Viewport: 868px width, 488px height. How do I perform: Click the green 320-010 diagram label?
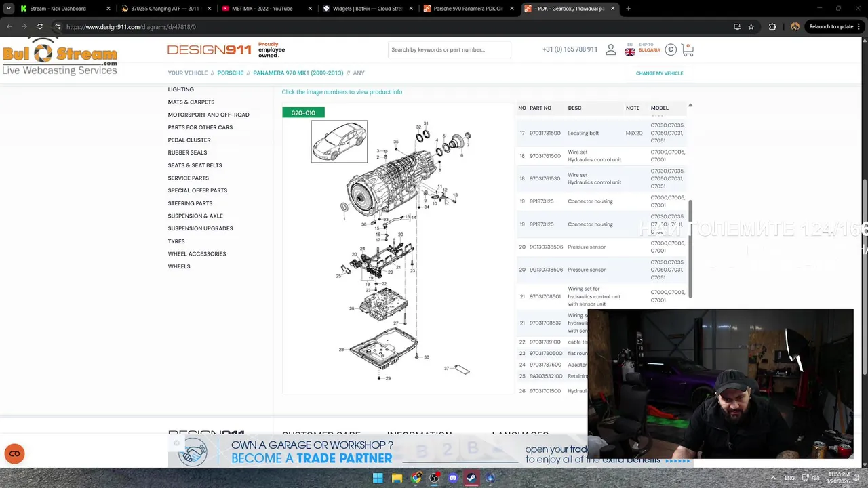coord(303,113)
